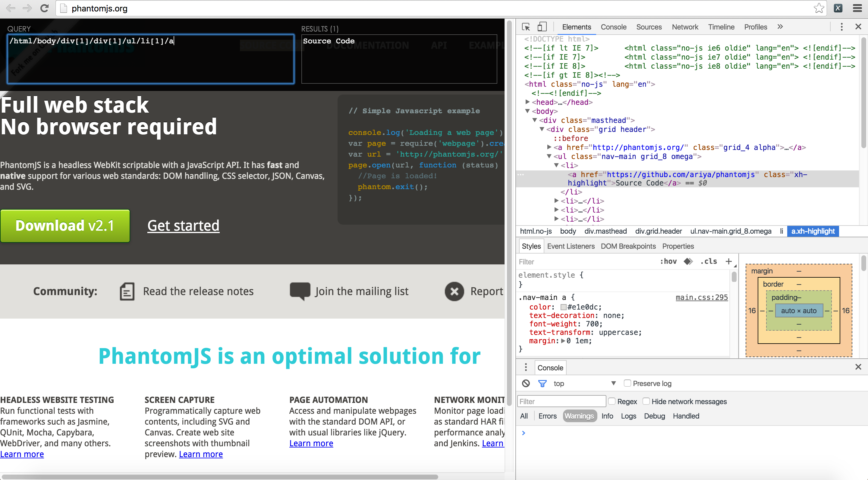The image size is (868, 480).
Task: Click the #e1e0dc color swatch
Action: tap(563, 307)
